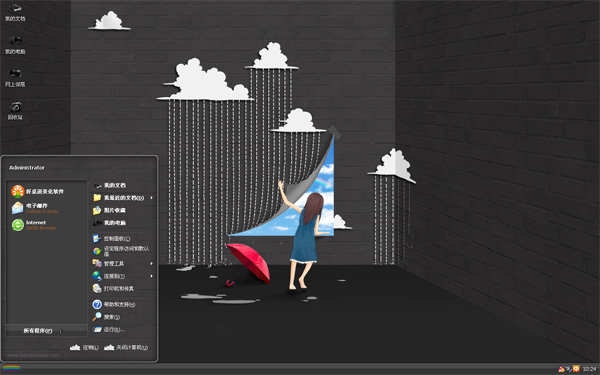The height and width of the screenshot is (375, 600).
Task: Click the 关闭计算机(U) shut down button
Action: coord(126,347)
